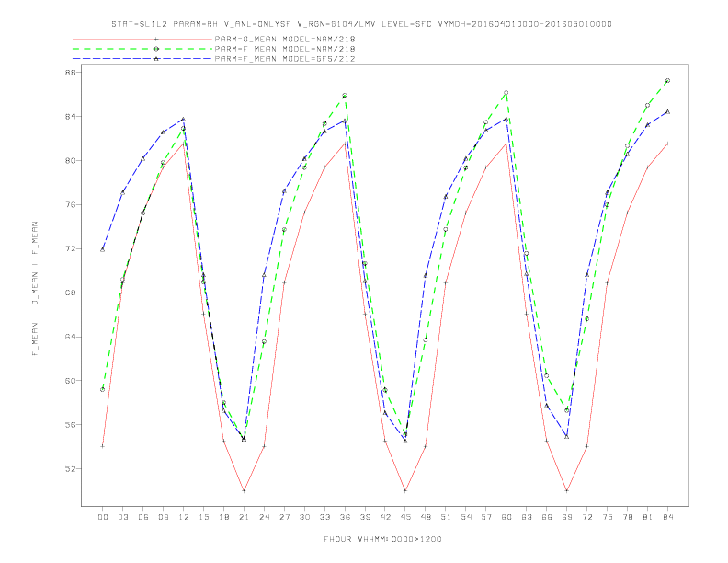Click x-axis forecast hour label 18
Image resolution: width=728 pixels, height=563 pixels.
223,517
